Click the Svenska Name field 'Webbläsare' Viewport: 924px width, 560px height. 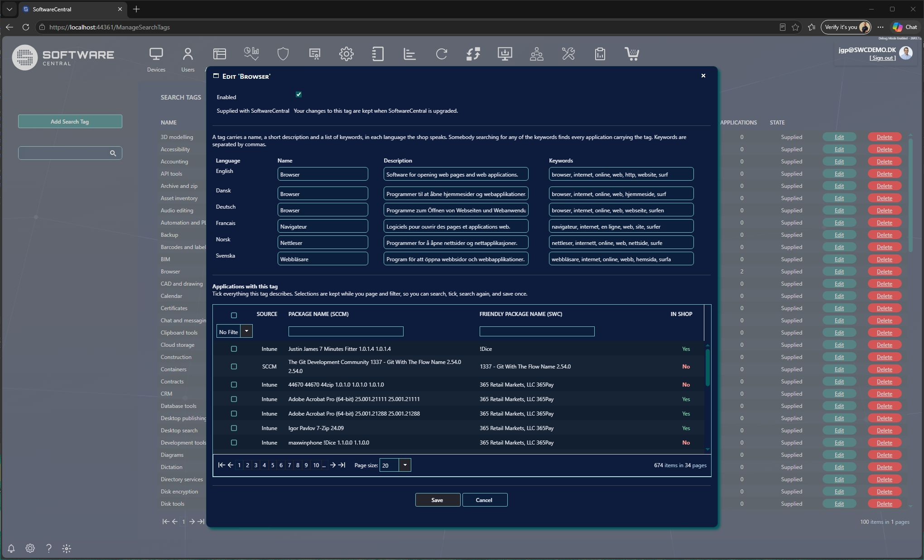pos(322,259)
